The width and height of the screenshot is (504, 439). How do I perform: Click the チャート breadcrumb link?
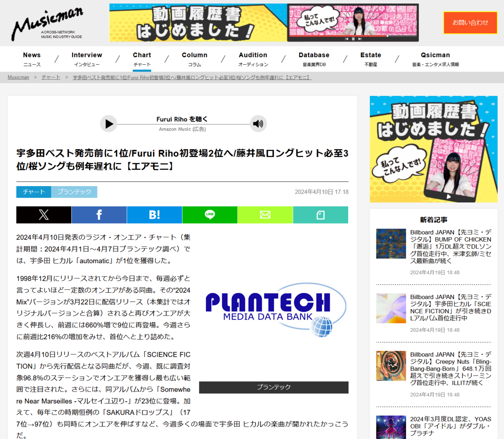pyautogui.click(x=51, y=77)
